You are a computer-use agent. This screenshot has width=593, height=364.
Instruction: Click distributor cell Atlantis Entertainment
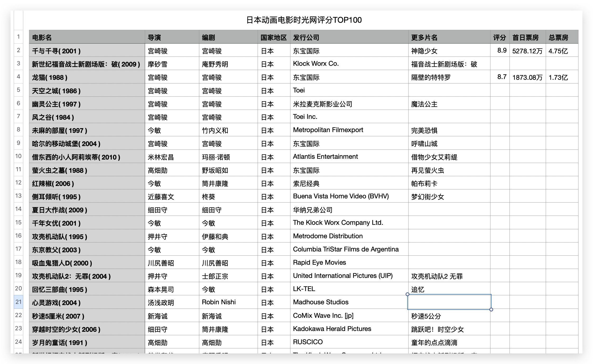click(349, 157)
